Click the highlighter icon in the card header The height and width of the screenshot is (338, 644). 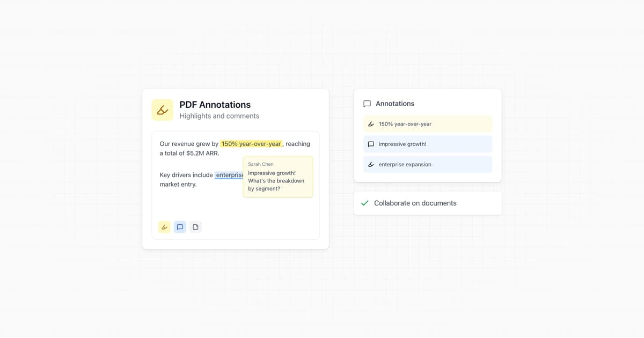pos(162,109)
